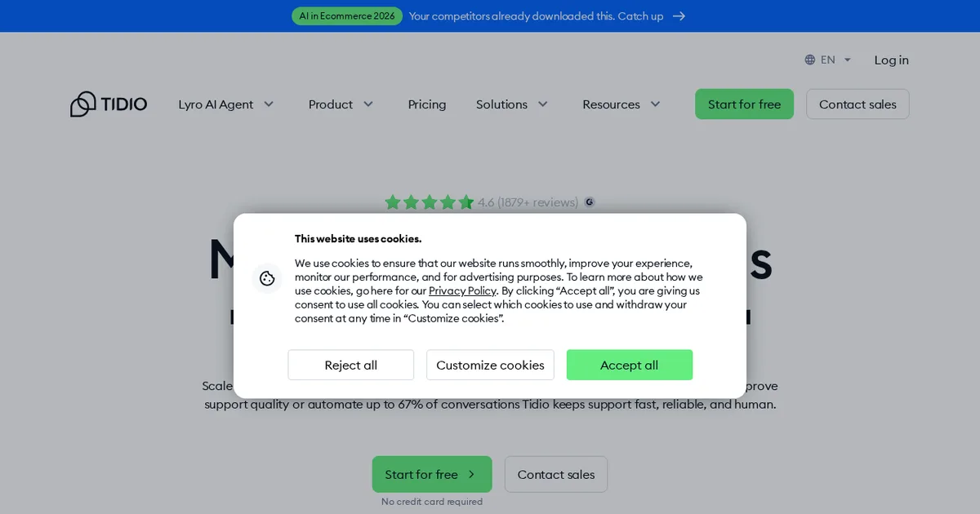This screenshot has height=514, width=980.
Task: Expand the Product menu chevron
Action: tap(368, 104)
